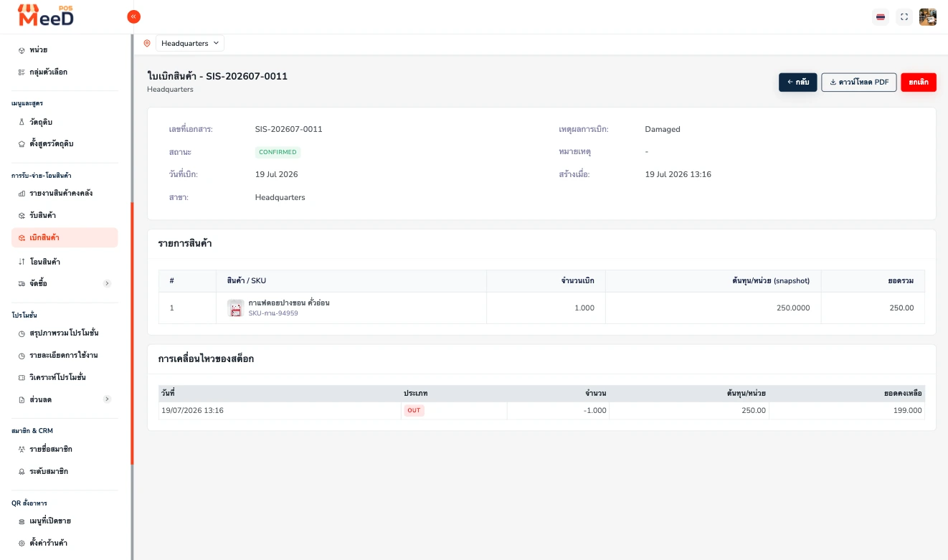Open the วิเคราะห์โปรโมชั่น menu item
This screenshot has width=948, height=560.
(65, 377)
